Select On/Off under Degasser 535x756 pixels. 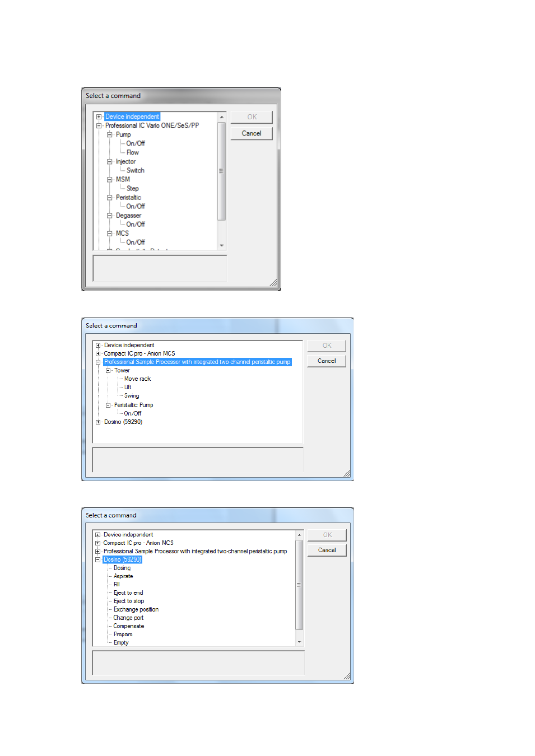pyautogui.click(x=136, y=225)
